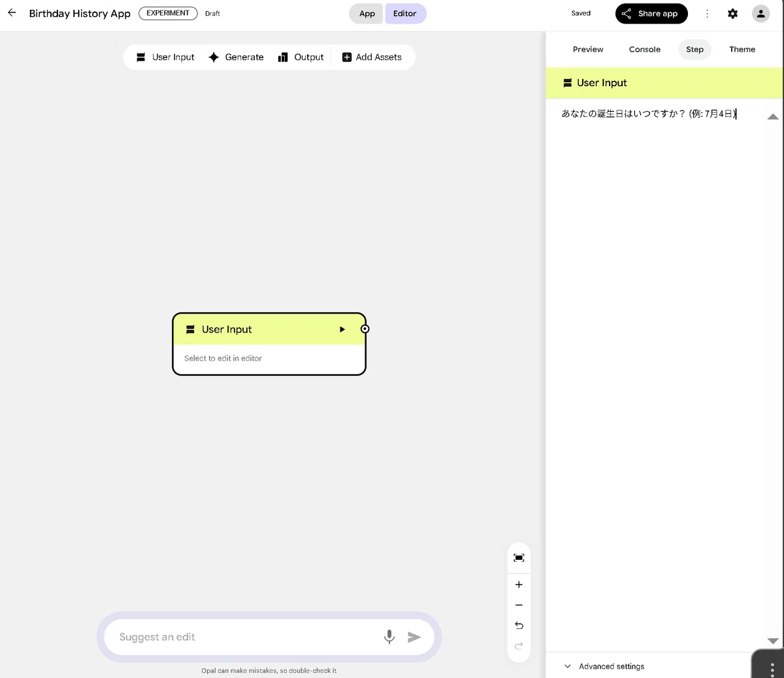Click the Saved status text

[581, 14]
